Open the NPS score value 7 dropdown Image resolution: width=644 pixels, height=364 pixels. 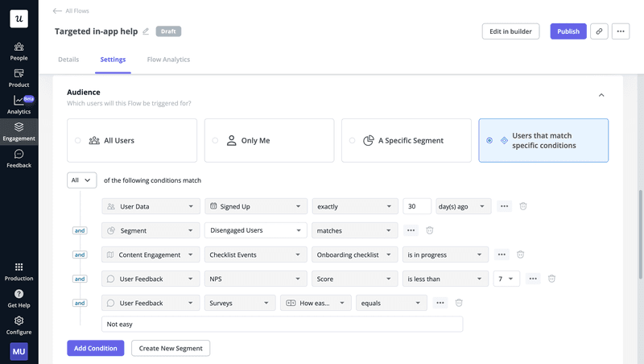(x=506, y=279)
